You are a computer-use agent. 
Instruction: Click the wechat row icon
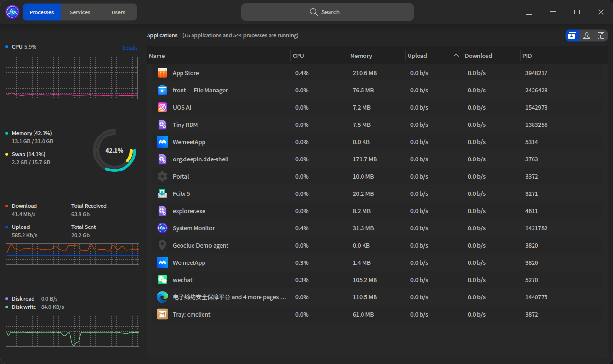pos(162,280)
